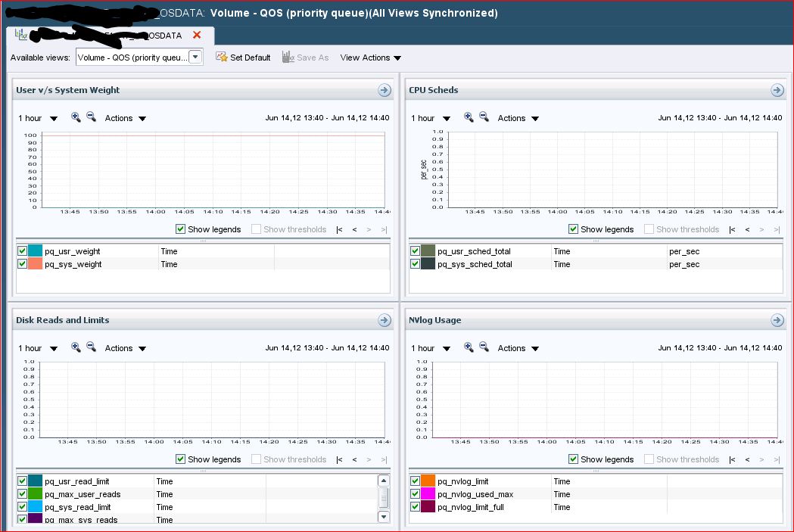
Task: Open the View Actions menu
Action: (x=370, y=58)
